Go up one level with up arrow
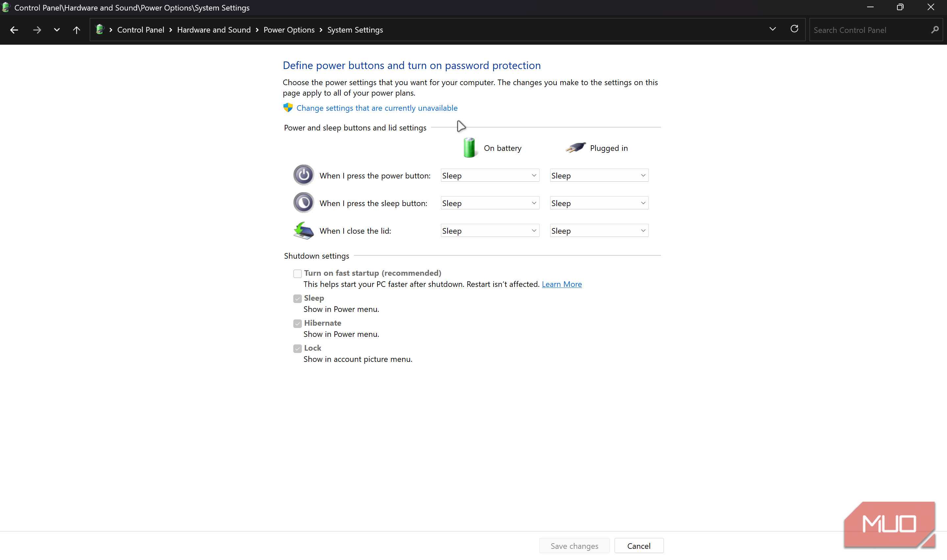Viewport: 947px width, 560px height. click(x=76, y=30)
